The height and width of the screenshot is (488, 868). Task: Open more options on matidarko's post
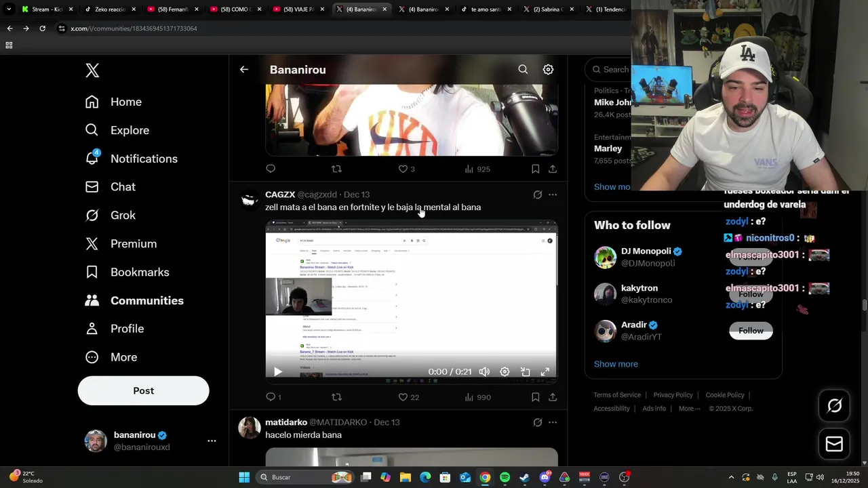pos(553,422)
